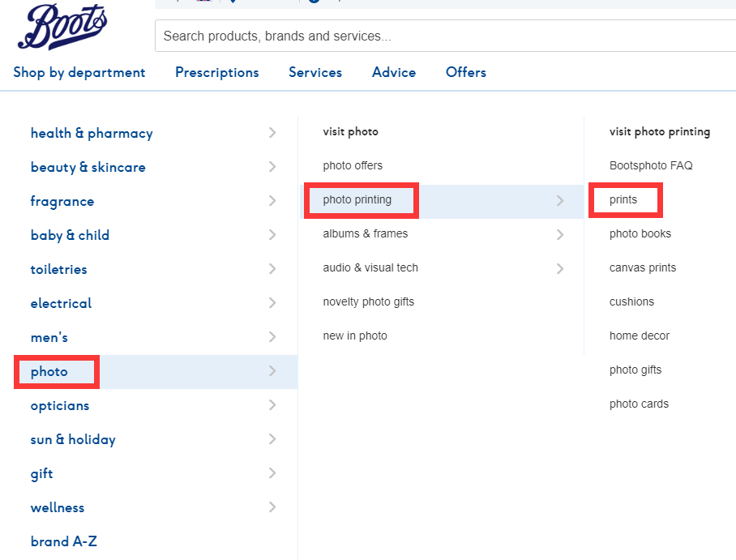The height and width of the screenshot is (560, 736).
Task: Expand beauty & skincare chevron arrow
Action: [x=272, y=167]
